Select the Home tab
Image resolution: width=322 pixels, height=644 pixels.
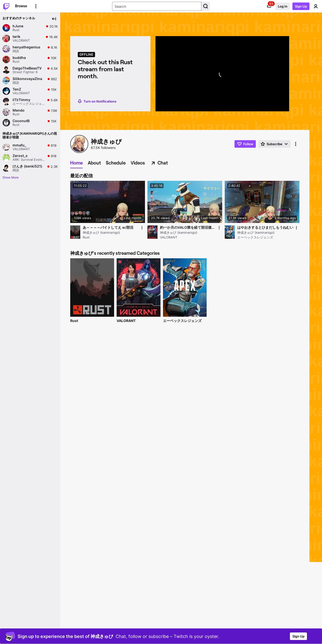point(76,163)
